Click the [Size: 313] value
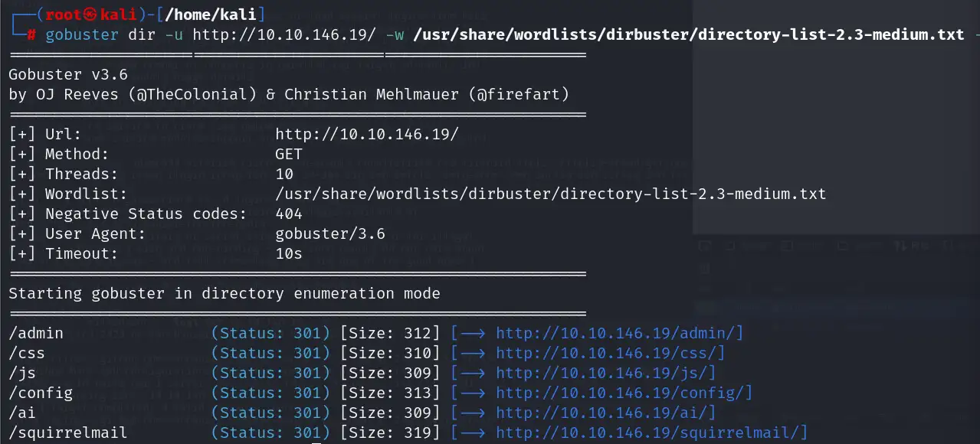980x444 pixels. click(390, 393)
